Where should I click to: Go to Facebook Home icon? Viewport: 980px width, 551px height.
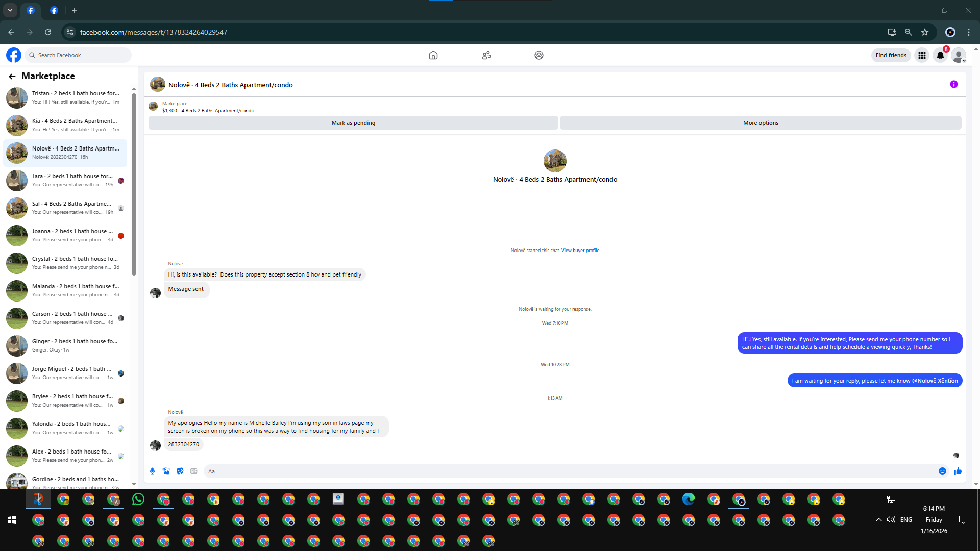point(433,55)
